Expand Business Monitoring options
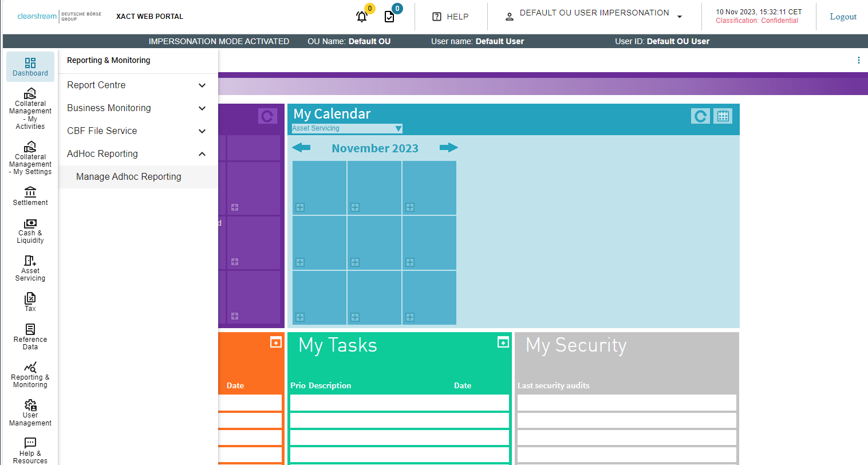 click(x=137, y=108)
